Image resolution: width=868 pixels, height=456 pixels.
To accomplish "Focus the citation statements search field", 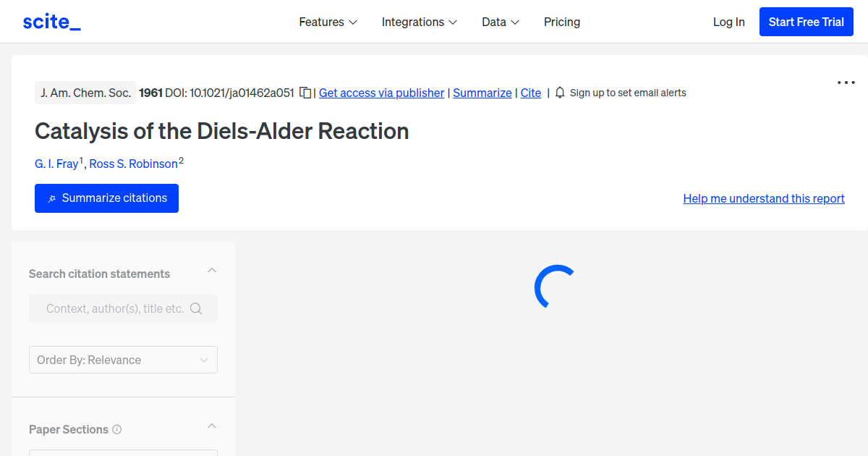I will [123, 308].
